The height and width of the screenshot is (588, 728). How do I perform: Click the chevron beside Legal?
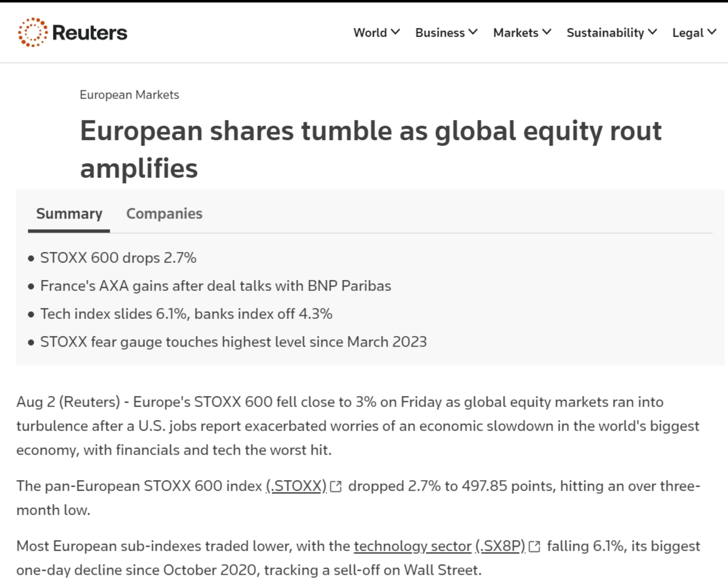pos(712,32)
